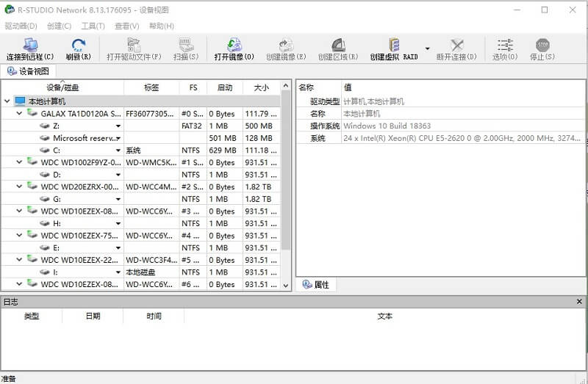
Task: Click the 扫描 (Scan) toolbar icon
Action: point(186,45)
